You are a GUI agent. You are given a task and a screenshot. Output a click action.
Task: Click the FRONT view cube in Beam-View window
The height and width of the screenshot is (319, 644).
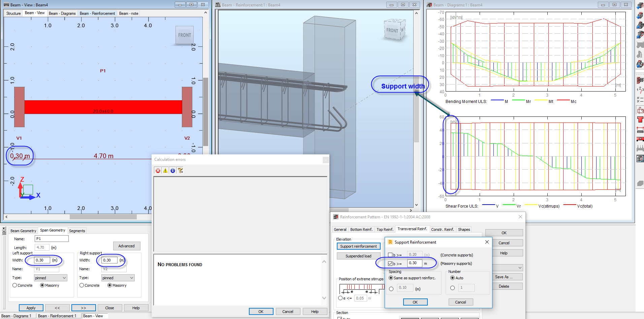tap(184, 35)
